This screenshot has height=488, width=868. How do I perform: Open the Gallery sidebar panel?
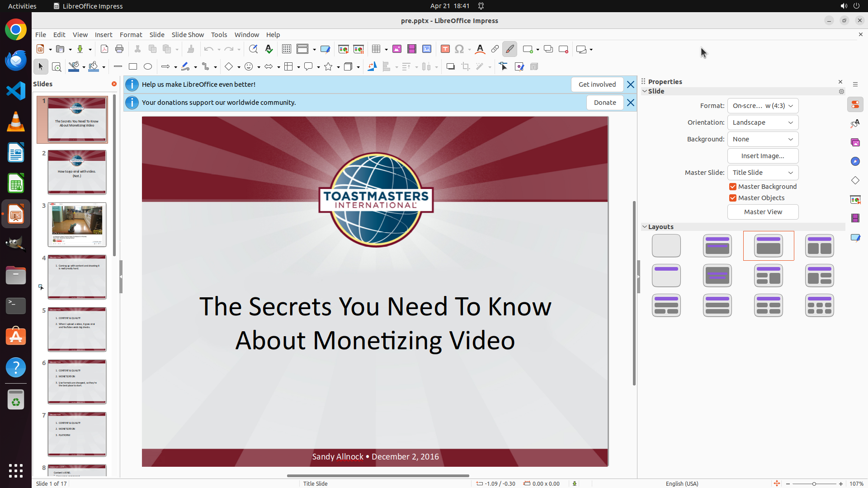click(x=855, y=142)
